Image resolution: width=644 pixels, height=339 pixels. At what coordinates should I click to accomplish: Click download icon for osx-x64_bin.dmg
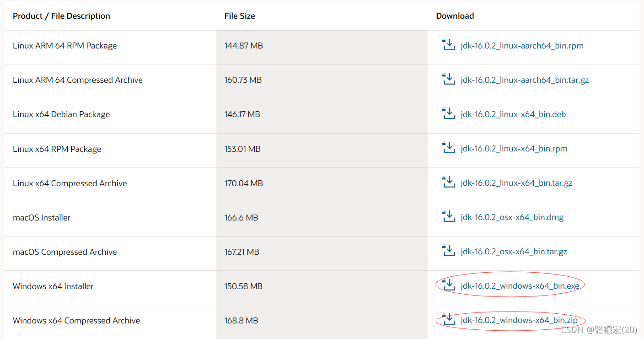click(449, 216)
